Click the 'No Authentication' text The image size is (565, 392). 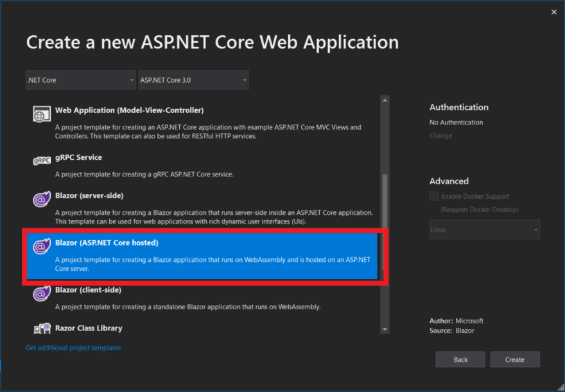coord(456,123)
